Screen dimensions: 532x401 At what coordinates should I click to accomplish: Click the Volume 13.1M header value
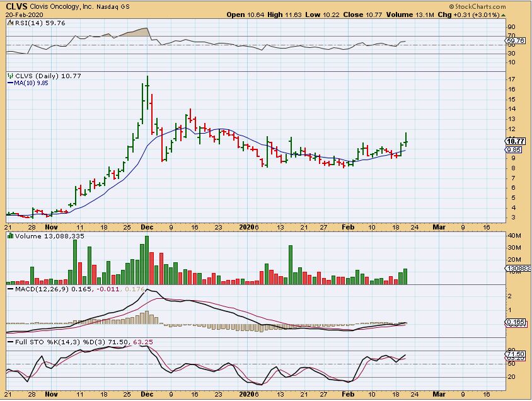pos(410,15)
